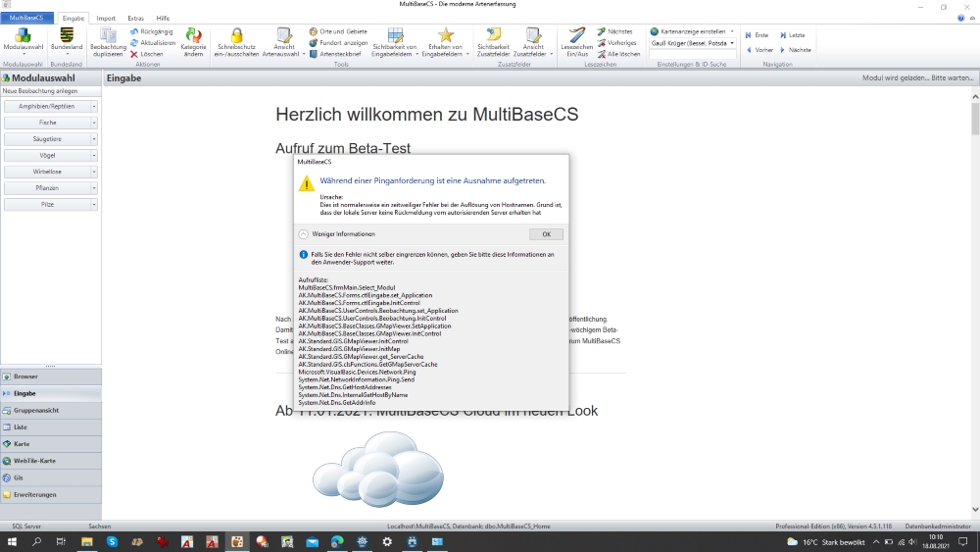Open the Windows notification center
This screenshot has width=980, height=552.
pos(963,542)
